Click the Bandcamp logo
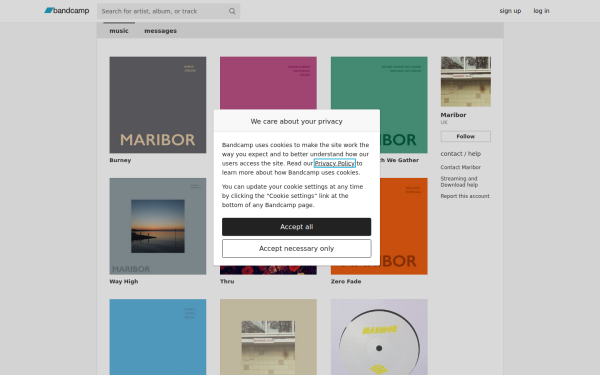Image resolution: width=600 pixels, height=375 pixels. [x=67, y=11]
